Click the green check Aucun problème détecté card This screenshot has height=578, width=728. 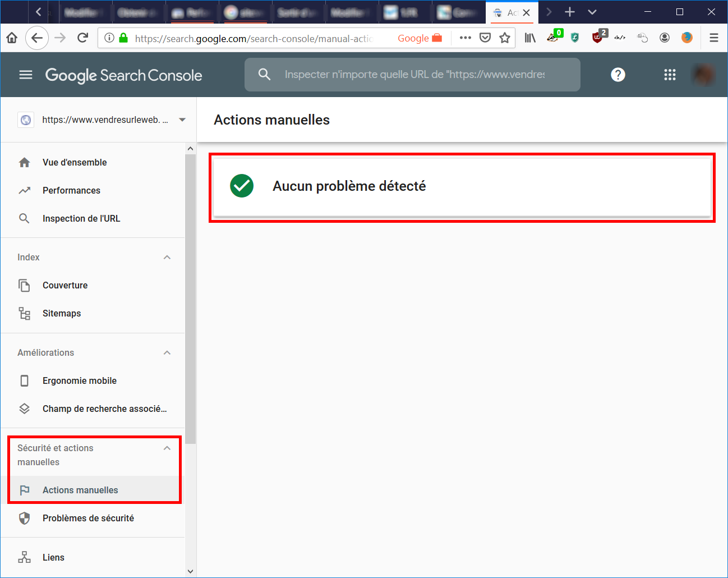click(462, 187)
